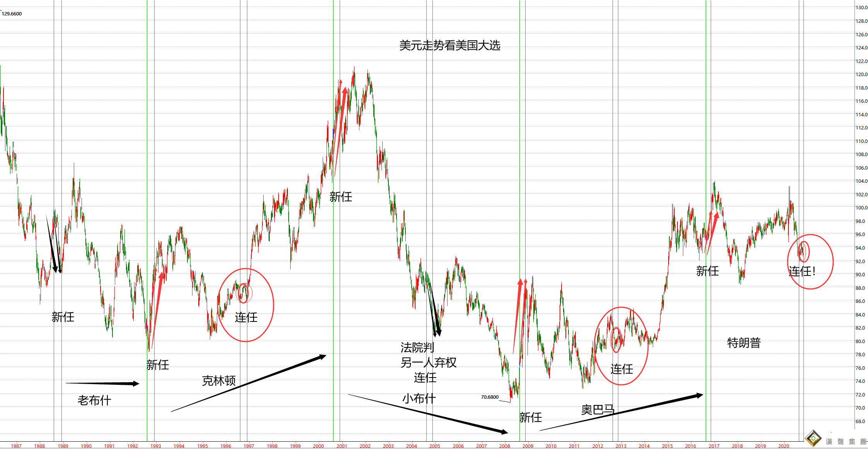The height and width of the screenshot is (449, 868).
Task: Select the 2007 year label on time axis
Action: (482, 446)
